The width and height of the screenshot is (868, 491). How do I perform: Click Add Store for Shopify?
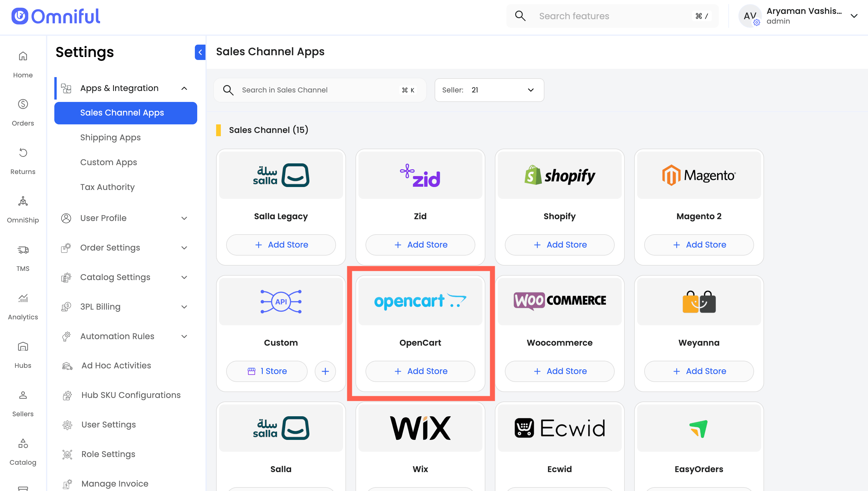pyautogui.click(x=559, y=245)
